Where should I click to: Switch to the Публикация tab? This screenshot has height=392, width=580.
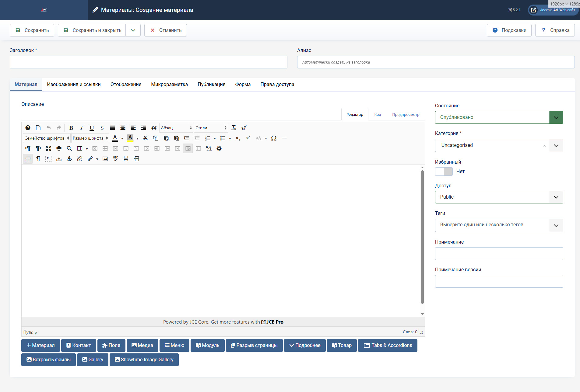[x=211, y=85]
